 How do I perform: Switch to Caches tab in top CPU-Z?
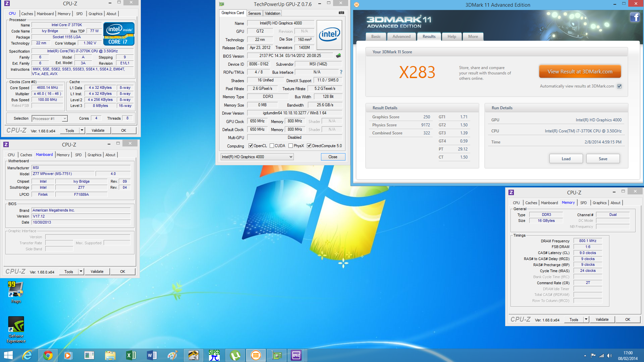(x=27, y=14)
